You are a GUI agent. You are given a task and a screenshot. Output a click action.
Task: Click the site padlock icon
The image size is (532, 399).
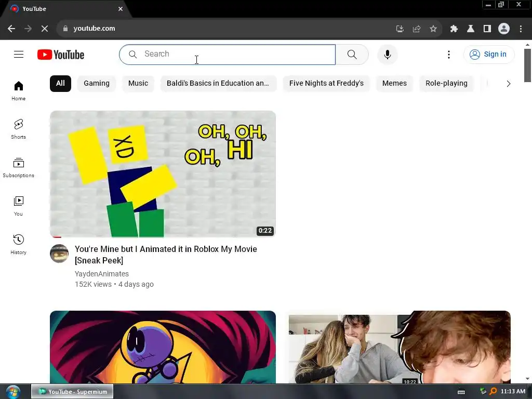pos(65,29)
